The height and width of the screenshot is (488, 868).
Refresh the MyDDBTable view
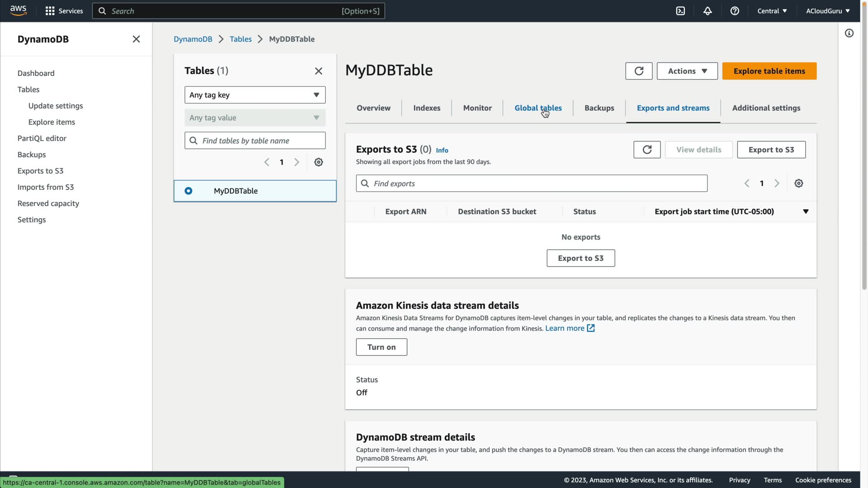pos(638,71)
